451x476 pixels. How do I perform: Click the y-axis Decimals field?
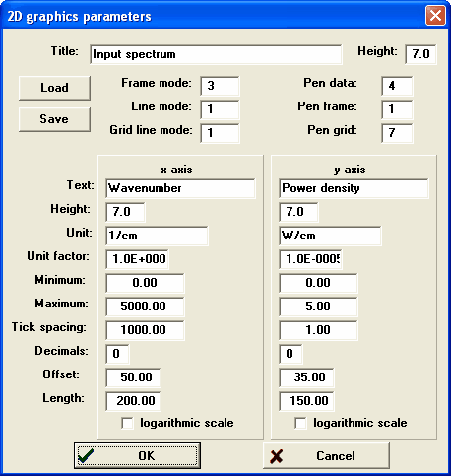pyautogui.click(x=290, y=354)
